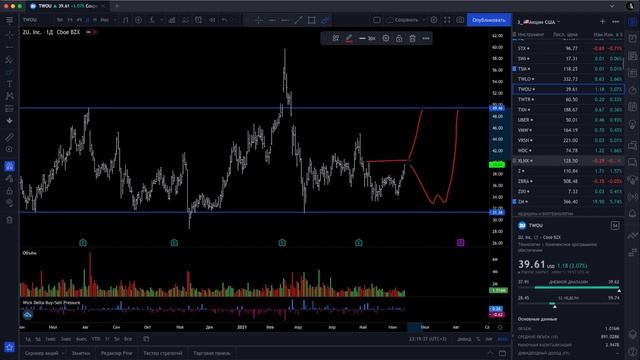Open the browser tab list chevron
This screenshot has width=640, height=360.
click(x=611, y=6)
